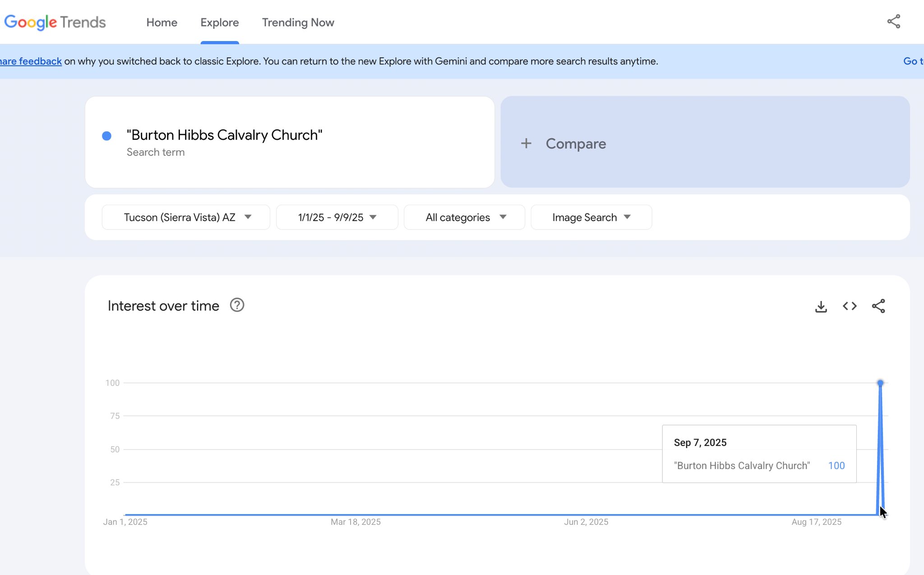Click the "Aug 17, 2025" axis label
The width and height of the screenshot is (924, 575).
click(817, 522)
